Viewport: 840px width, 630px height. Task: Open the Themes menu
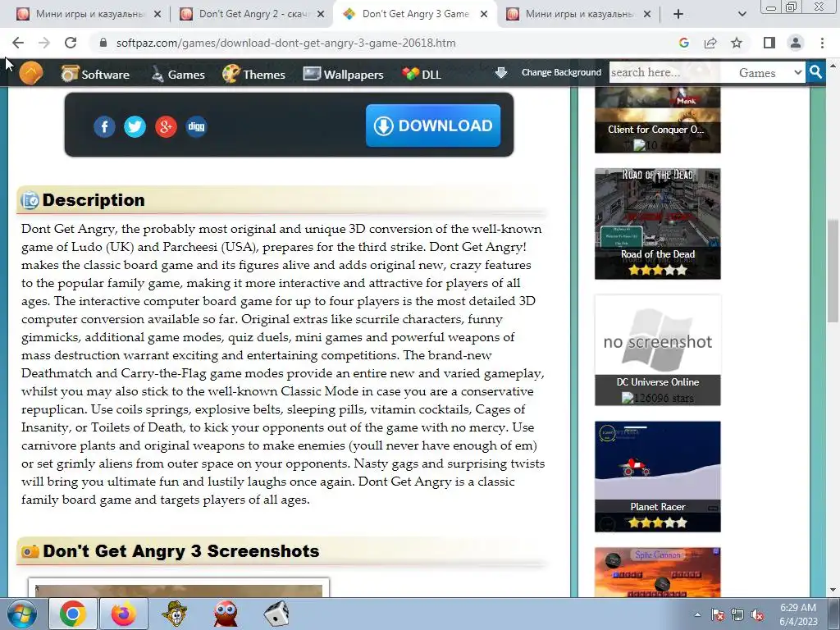(254, 74)
